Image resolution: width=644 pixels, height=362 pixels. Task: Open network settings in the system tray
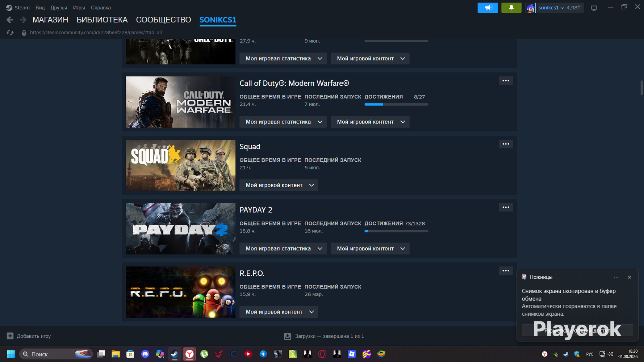(x=602, y=354)
